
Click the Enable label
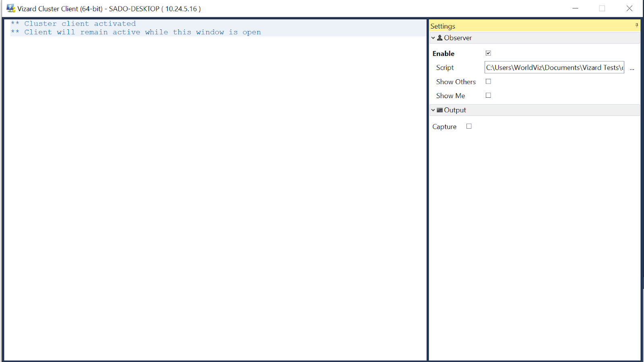click(444, 53)
